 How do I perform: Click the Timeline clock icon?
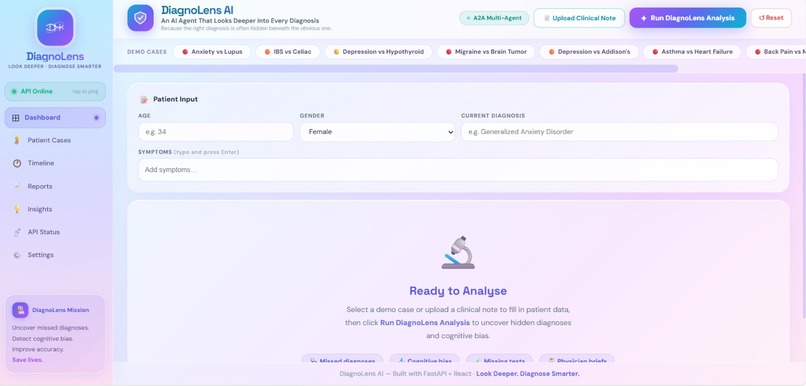click(x=17, y=163)
